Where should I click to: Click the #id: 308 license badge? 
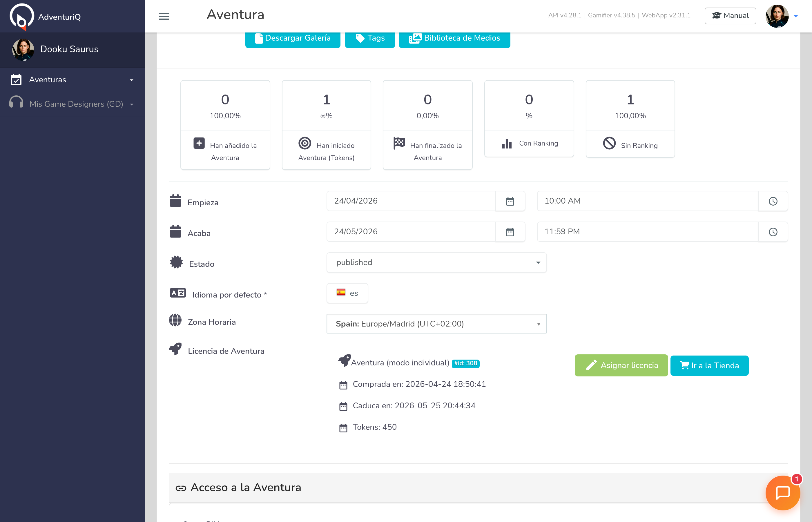[466, 363]
